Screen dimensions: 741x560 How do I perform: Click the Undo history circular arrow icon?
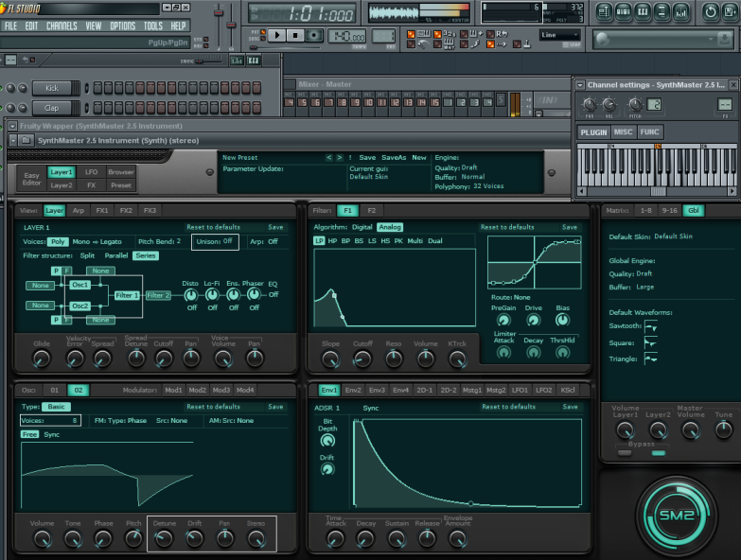pos(711,11)
